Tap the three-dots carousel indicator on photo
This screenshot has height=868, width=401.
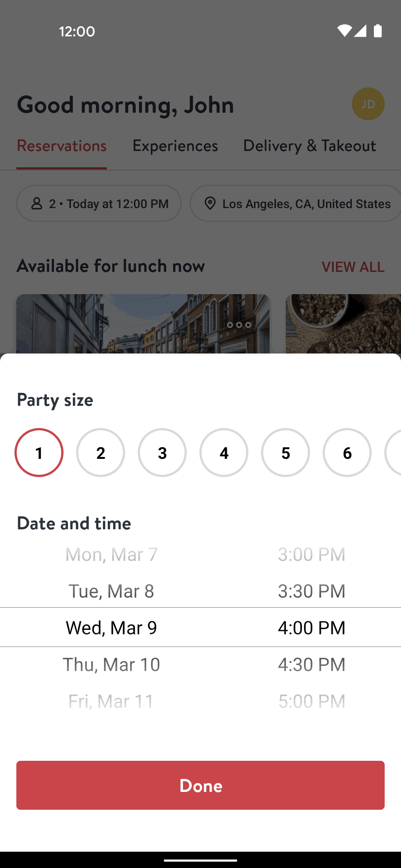[239, 325]
